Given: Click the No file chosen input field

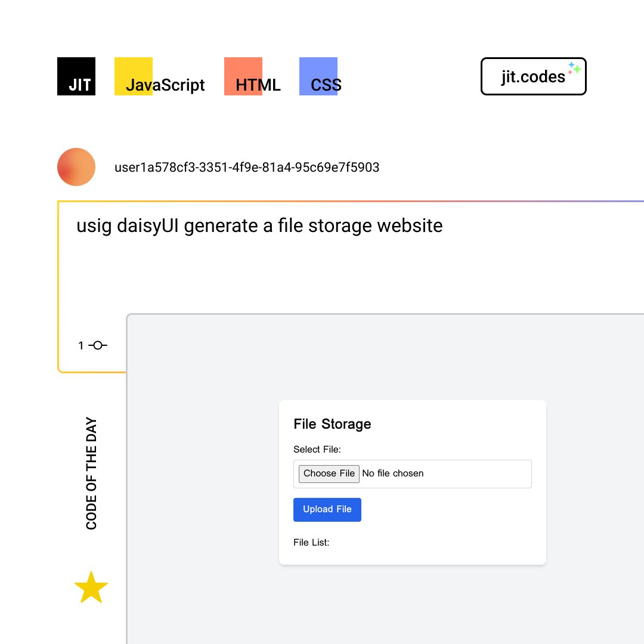Looking at the screenshot, I should 413,474.
